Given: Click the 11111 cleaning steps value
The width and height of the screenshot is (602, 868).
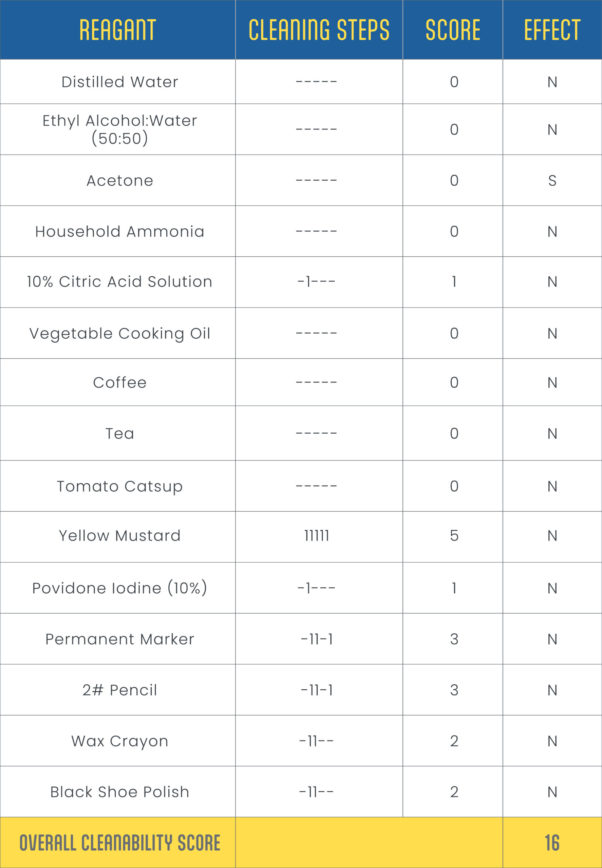Looking at the screenshot, I should tap(317, 536).
